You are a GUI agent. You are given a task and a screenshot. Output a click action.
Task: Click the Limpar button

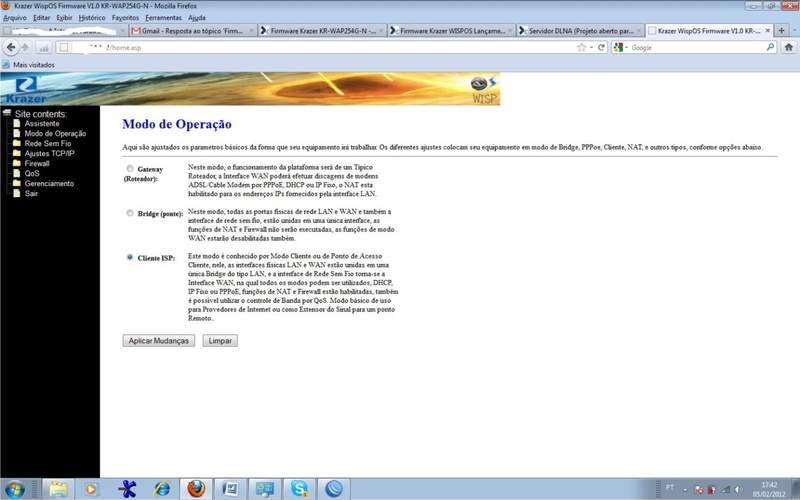[220, 341]
